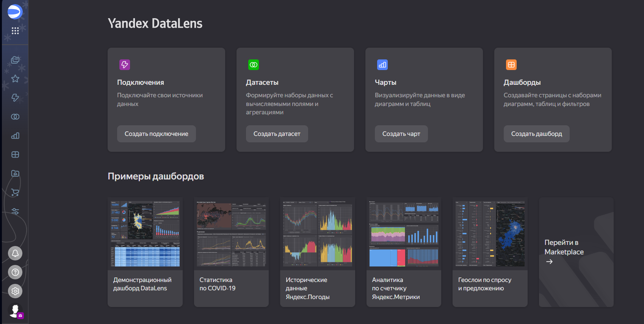Open help question mark icon
This screenshot has height=324, width=644.
pyautogui.click(x=15, y=272)
